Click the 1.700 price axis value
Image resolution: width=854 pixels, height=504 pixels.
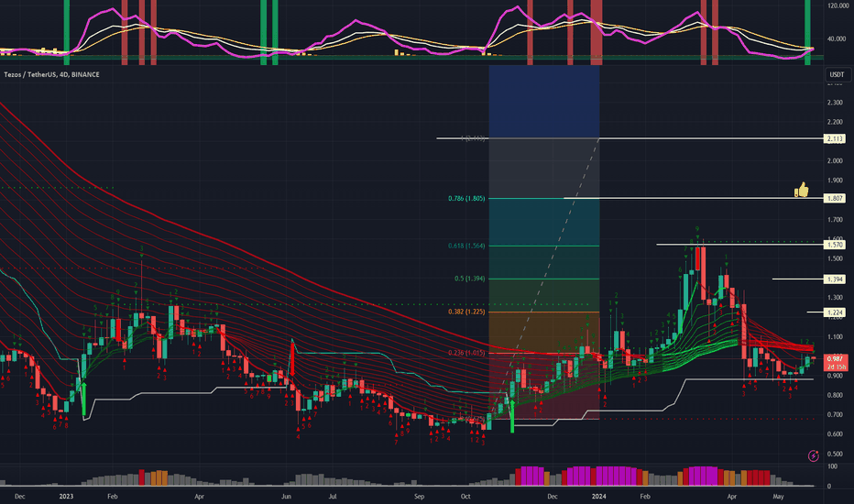click(835, 220)
